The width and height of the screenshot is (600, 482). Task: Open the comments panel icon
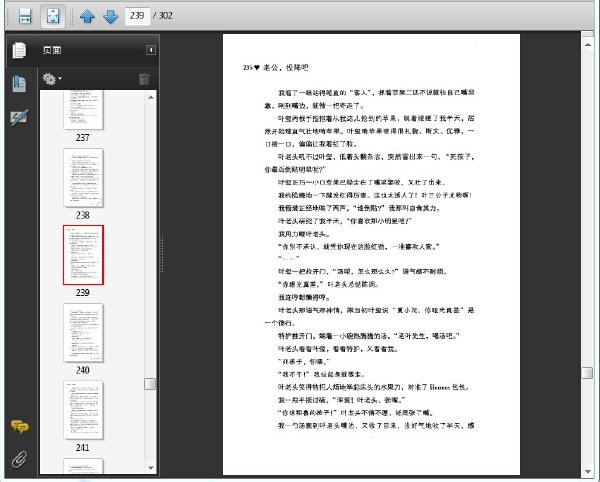pos(20,426)
